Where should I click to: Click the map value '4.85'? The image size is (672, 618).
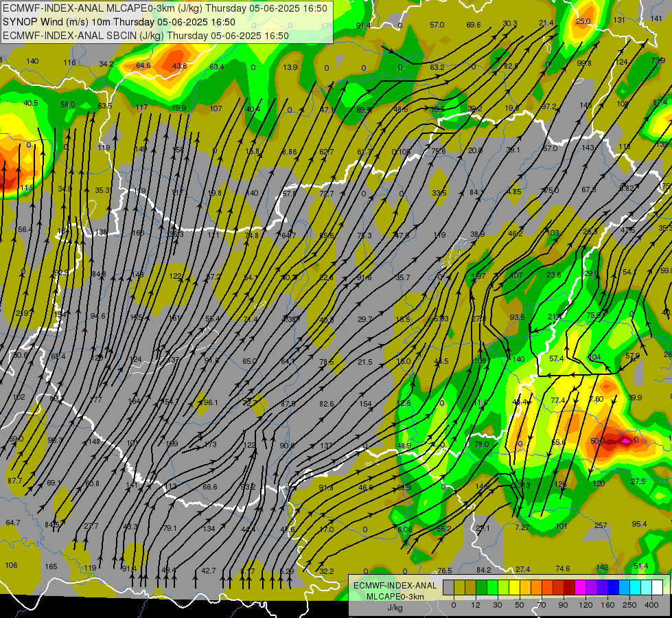tap(514, 192)
